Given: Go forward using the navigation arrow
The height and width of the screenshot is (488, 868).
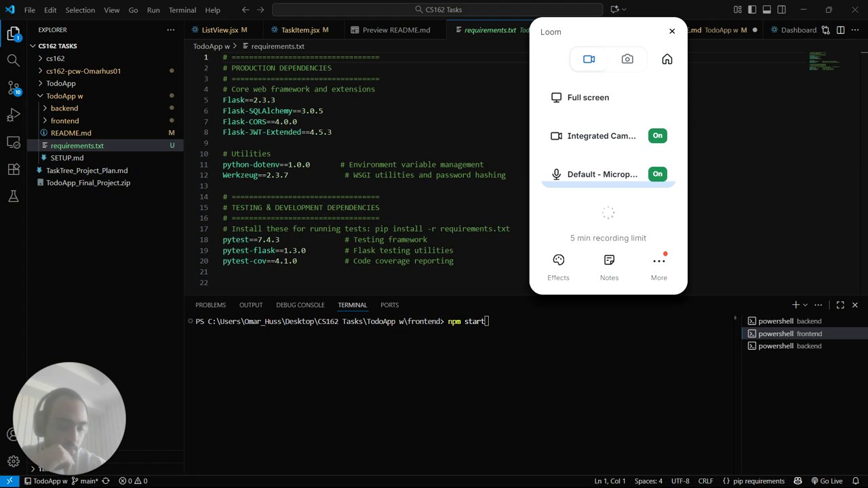Looking at the screenshot, I should click(x=260, y=10).
